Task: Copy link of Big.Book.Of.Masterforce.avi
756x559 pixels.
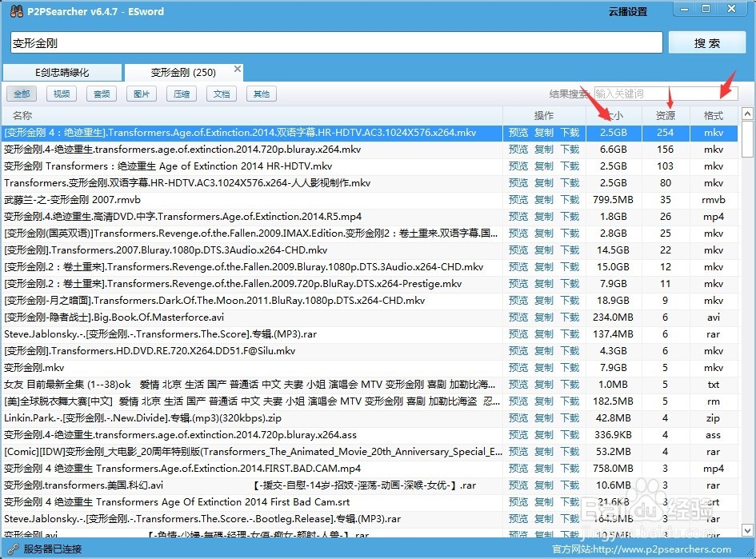Action: click(544, 317)
